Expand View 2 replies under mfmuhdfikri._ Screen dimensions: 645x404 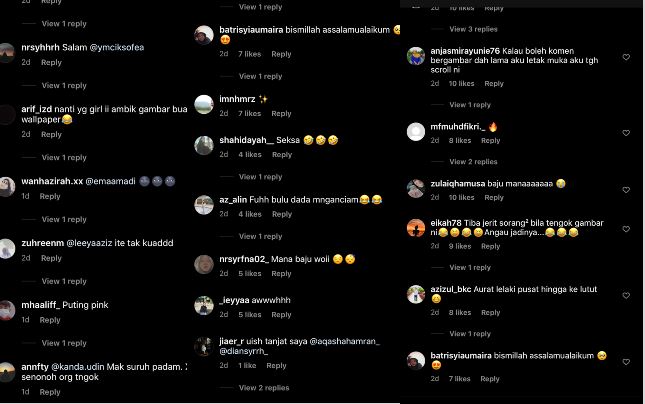tap(473, 162)
